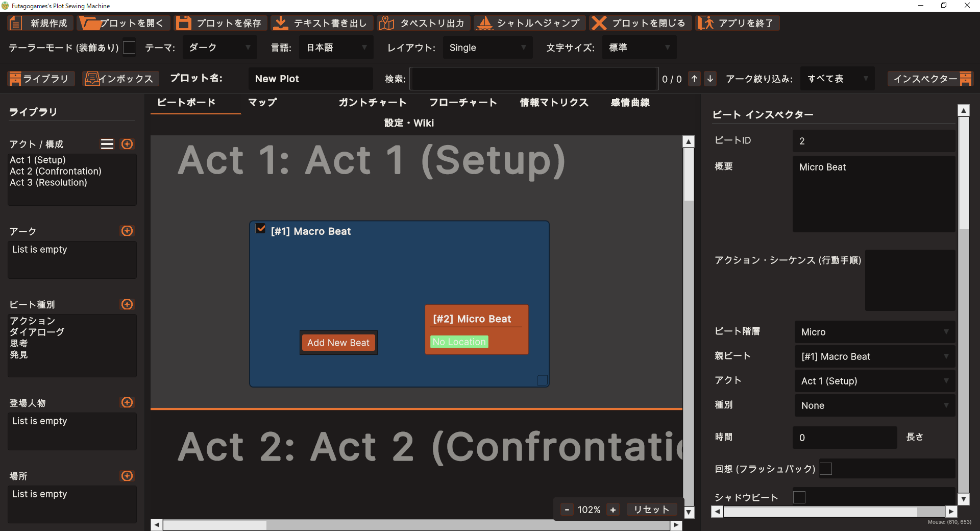The width and height of the screenshot is (980, 531).
Task: Switch to the ガントチャート tab
Action: 372,103
